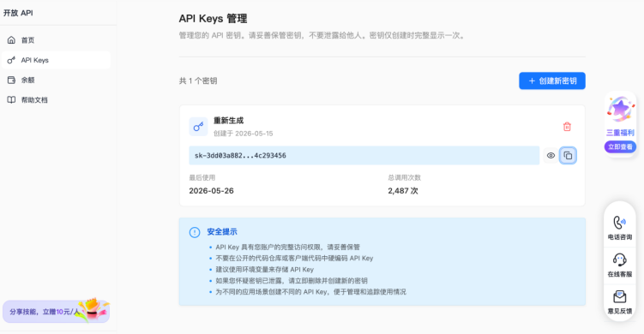The height and width of the screenshot is (334, 644).
Task: Click the masked key field sk-3dd03a882...4c293456
Action: pyautogui.click(x=364, y=156)
